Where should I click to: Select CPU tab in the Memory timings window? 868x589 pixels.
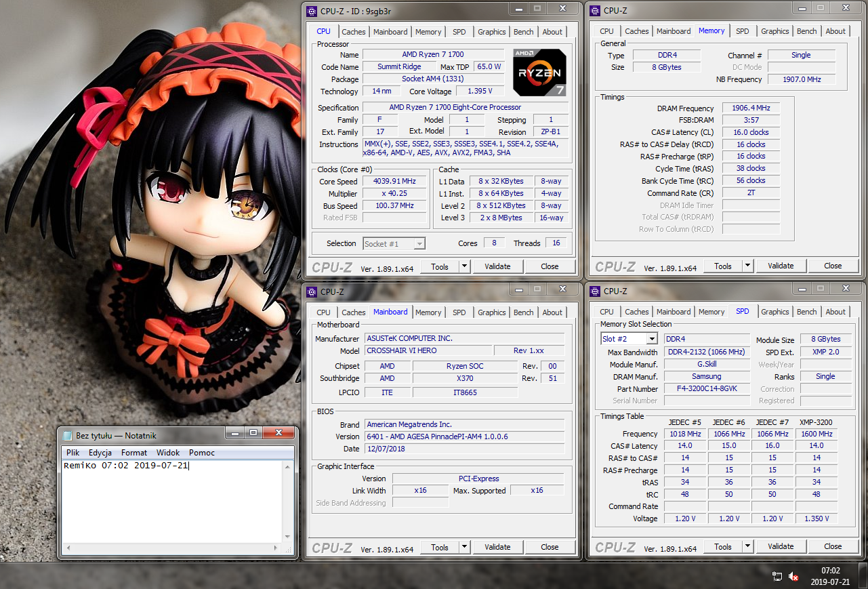coord(607,31)
